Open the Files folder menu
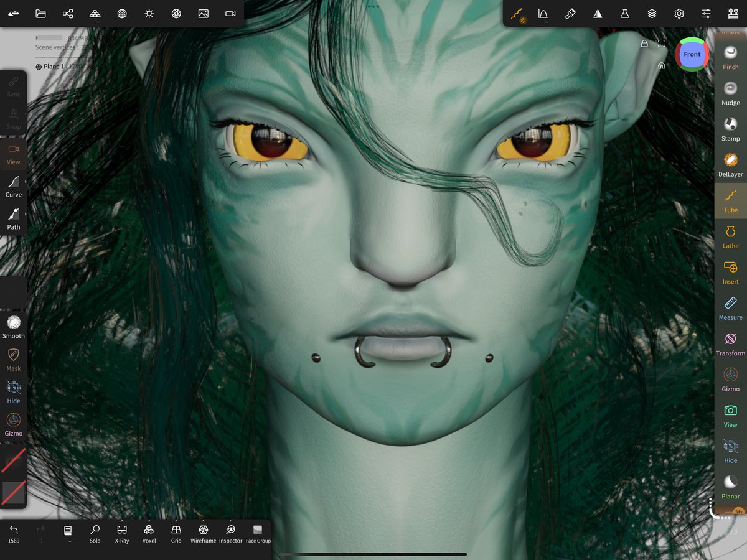This screenshot has width=747, height=560. point(41,13)
